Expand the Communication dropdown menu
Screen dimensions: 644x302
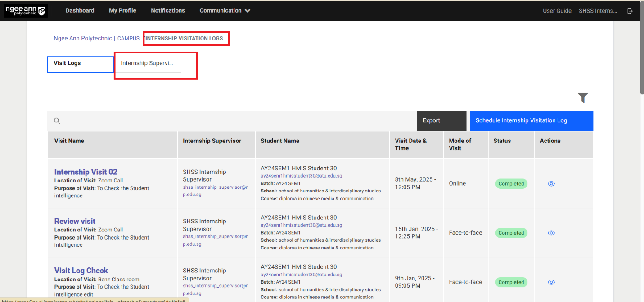[x=225, y=11]
